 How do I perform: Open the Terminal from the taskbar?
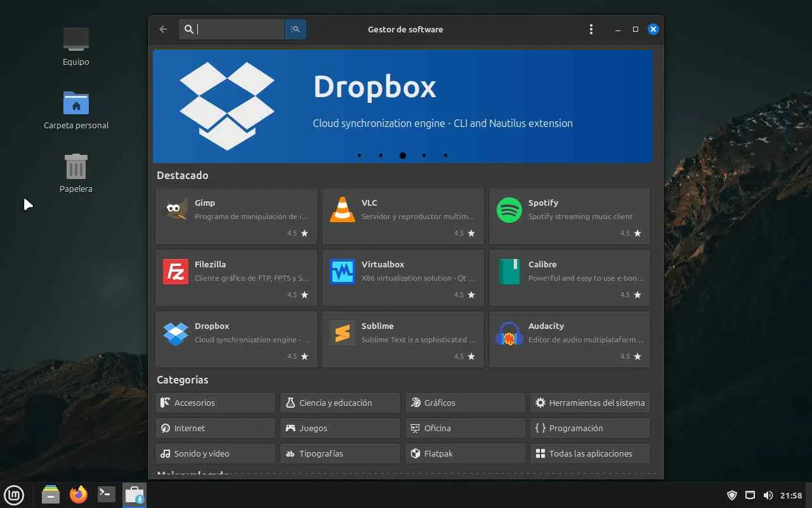(107, 495)
